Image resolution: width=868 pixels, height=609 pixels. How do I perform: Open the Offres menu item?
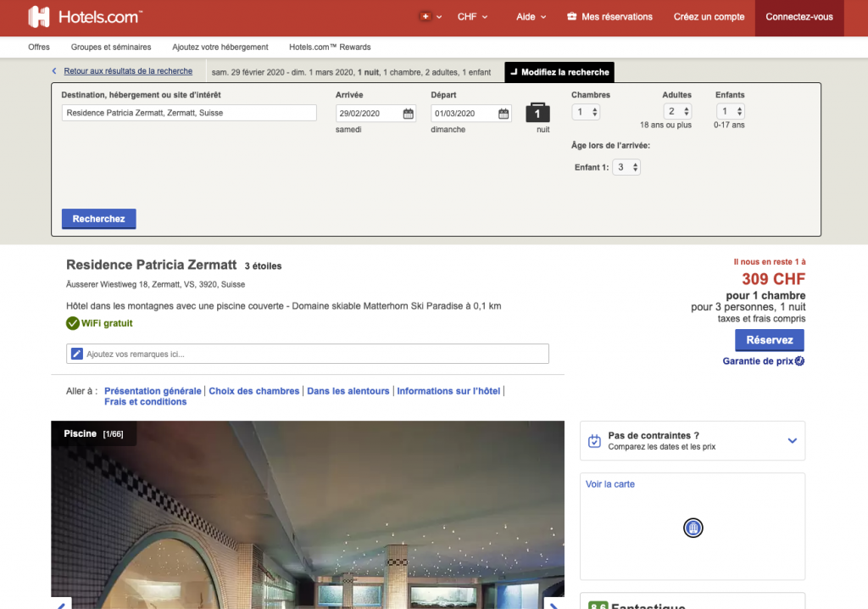39,47
